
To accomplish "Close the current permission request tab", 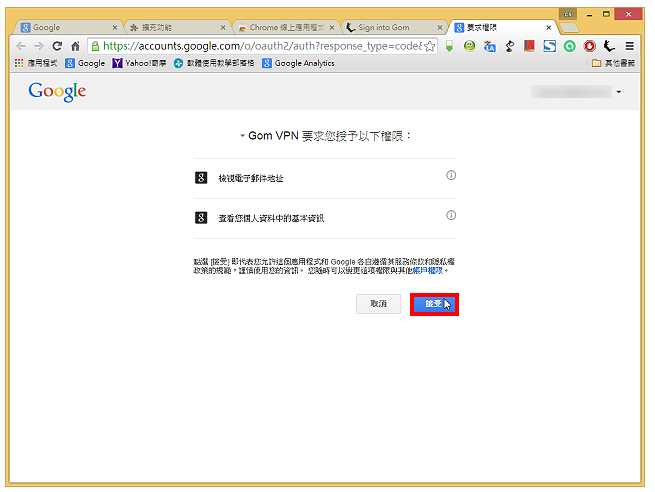I will pos(548,28).
